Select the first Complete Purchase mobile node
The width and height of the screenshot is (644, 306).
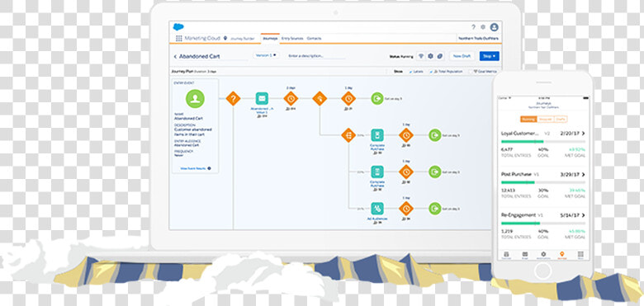[377, 135]
